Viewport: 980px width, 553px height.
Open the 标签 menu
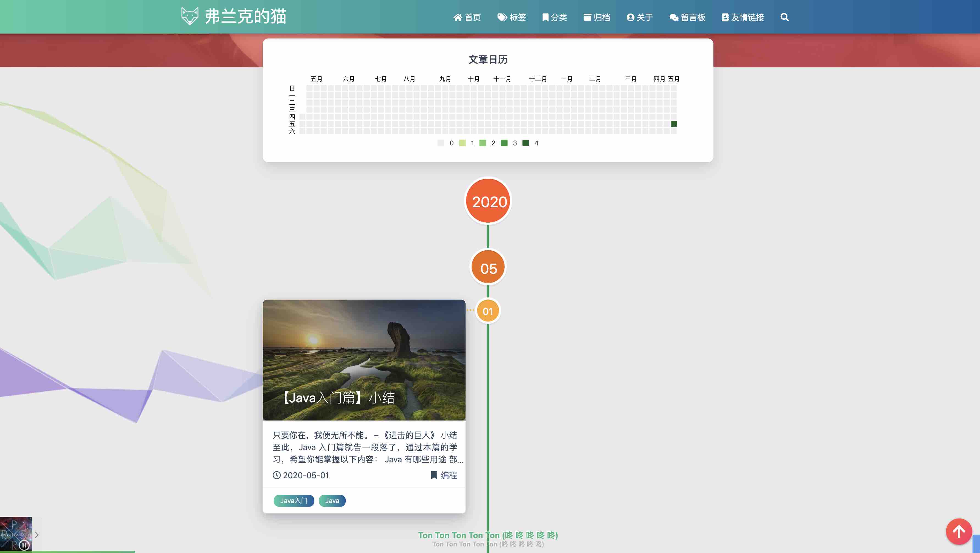coord(512,17)
